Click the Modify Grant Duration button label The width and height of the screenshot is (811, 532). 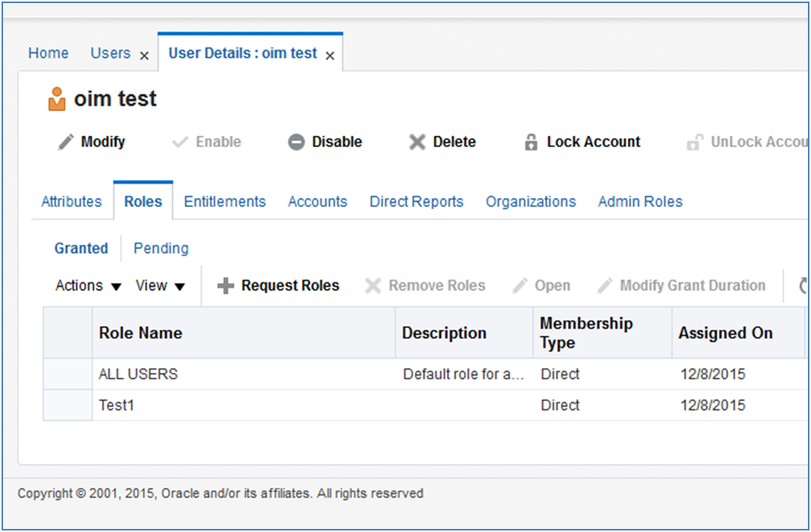[692, 286]
